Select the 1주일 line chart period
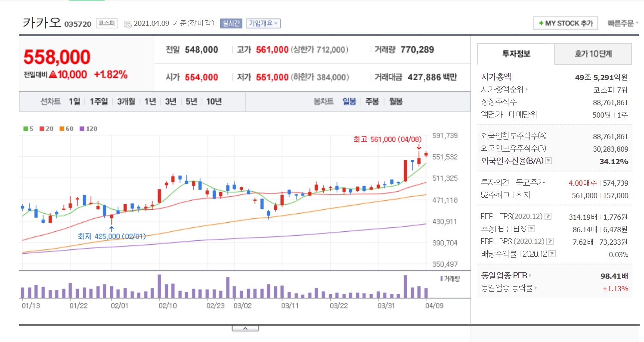Image resolution: width=644 pixels, height=342 pixels. point(99,102)
